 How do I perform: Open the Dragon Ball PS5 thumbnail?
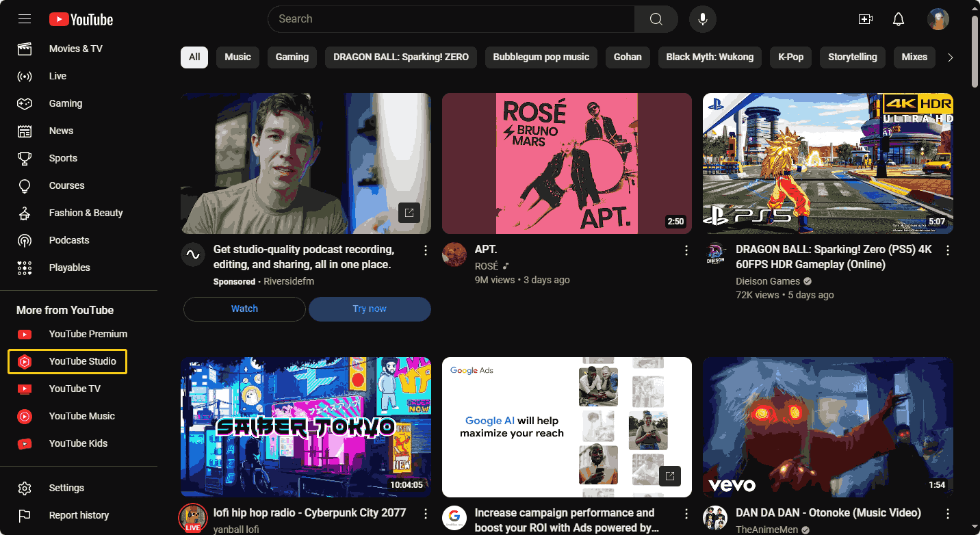tap(828, 164)
